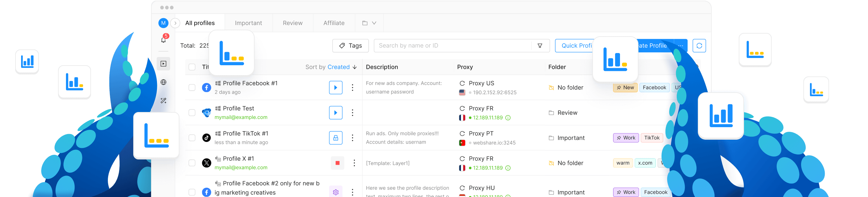Click the Description column header
Image resolution: width=868 pixels, height=197 pixels.
[382, 67]
